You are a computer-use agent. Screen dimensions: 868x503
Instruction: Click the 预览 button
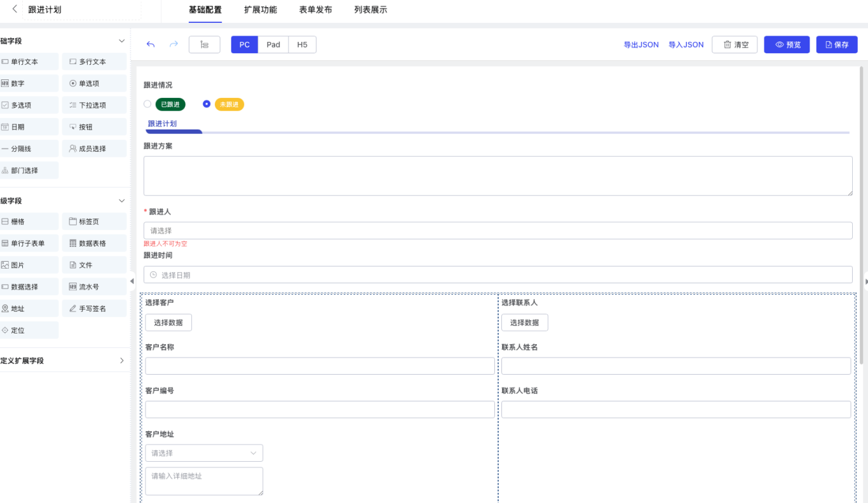pos(787,44)
